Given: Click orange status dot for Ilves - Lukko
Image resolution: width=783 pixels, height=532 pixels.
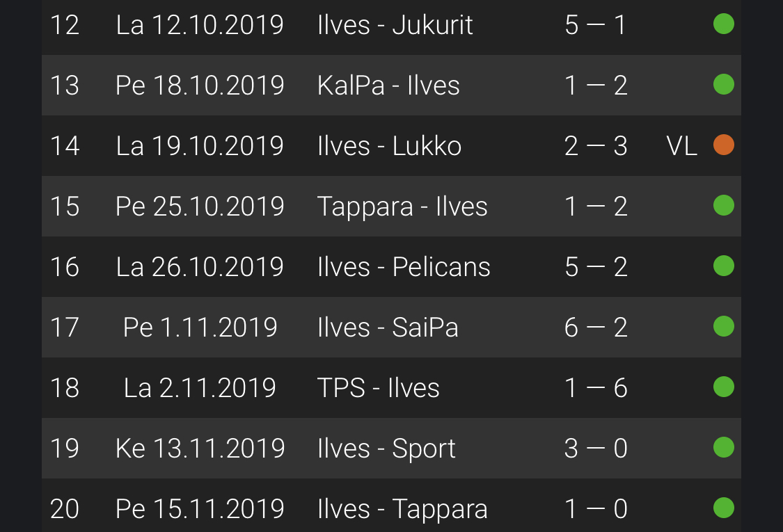Looking at the screenshot, I should pyautogui.click(x=724, y=145).
